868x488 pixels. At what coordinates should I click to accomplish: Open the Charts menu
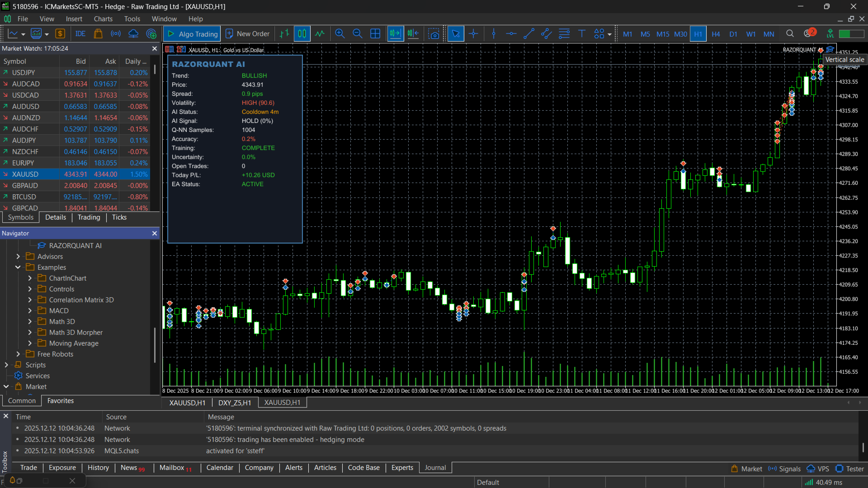103,19
